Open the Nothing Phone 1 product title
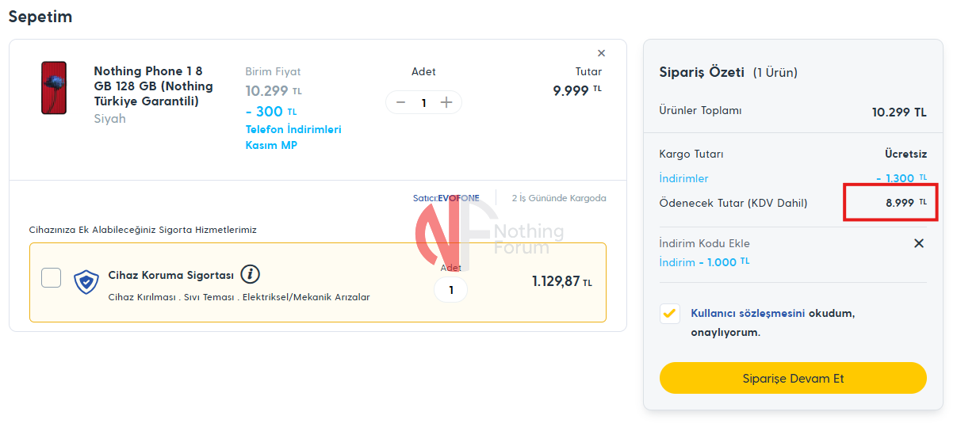 point(153,86)
